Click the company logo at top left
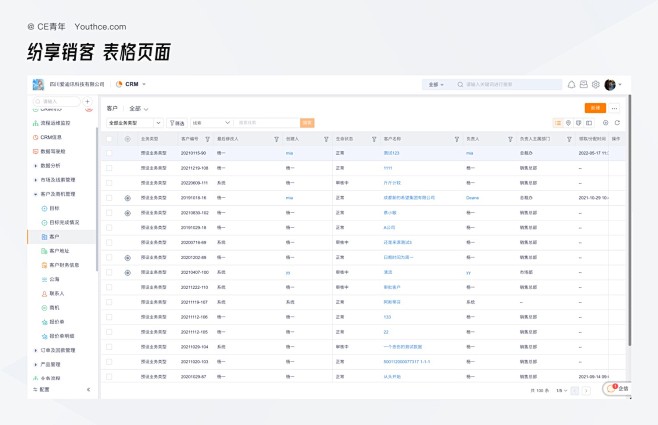The width and height of the screenshot is (658, 425). (x=38, y=84)
